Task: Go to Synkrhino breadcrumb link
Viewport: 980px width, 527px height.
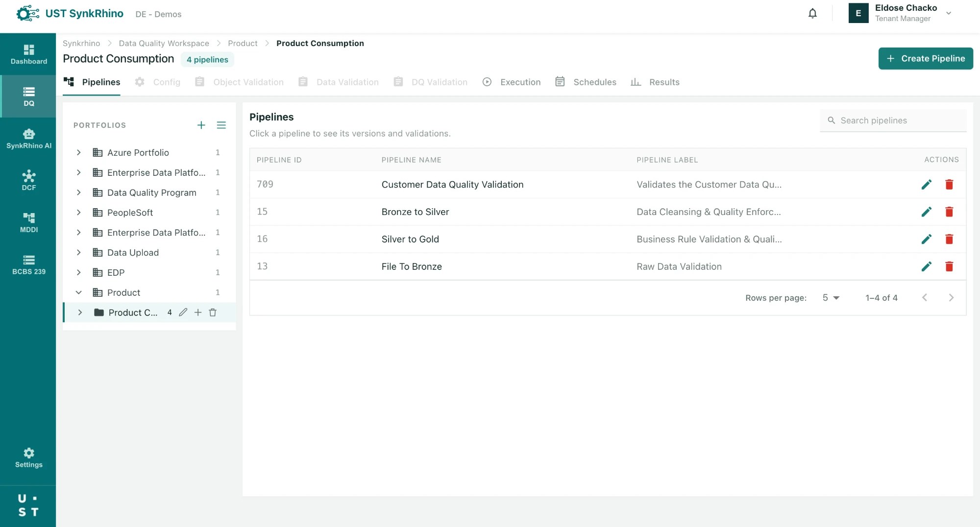Action: [81, 44]
